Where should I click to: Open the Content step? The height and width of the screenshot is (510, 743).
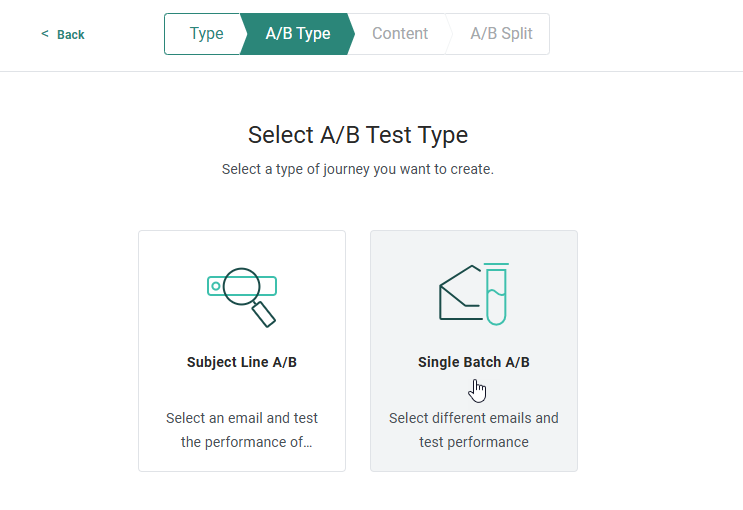pyautogui.click(x=399, y=34)
